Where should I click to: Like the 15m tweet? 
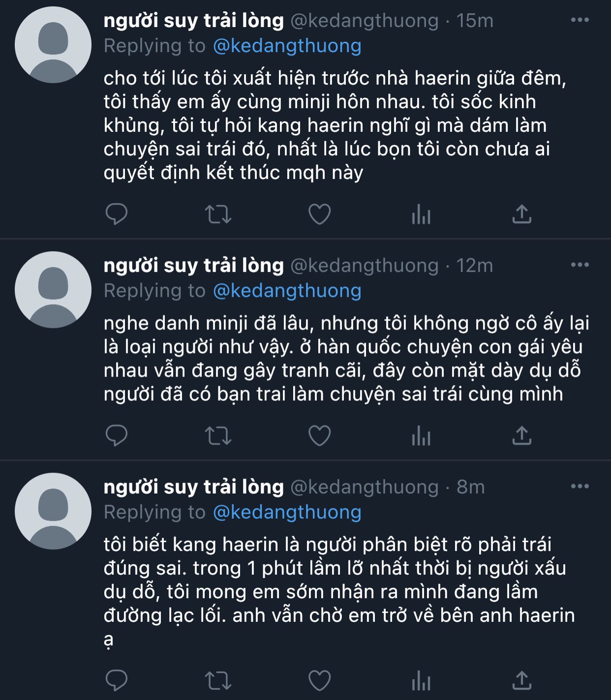[319, 214]
